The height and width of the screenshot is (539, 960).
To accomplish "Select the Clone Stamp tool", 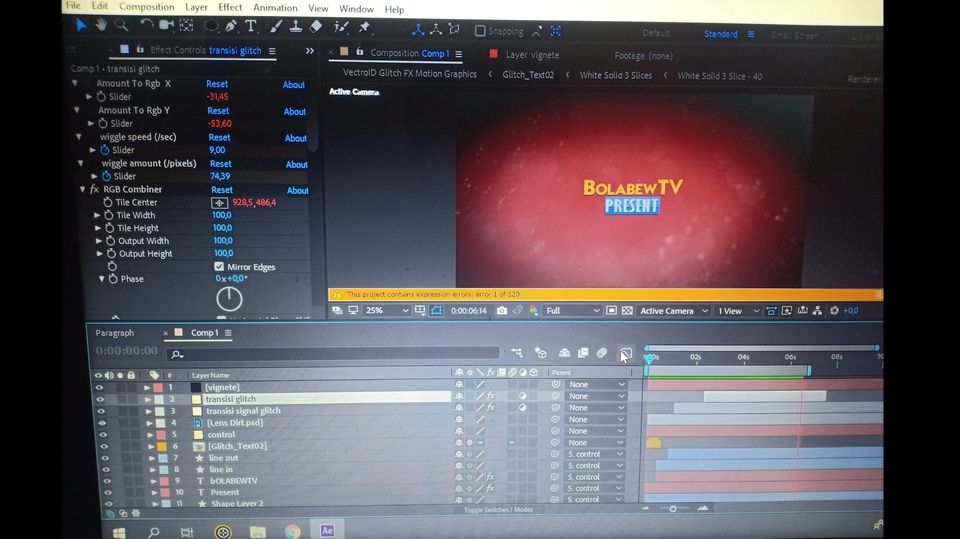I will pyautogui.click(x=296, y=26).
